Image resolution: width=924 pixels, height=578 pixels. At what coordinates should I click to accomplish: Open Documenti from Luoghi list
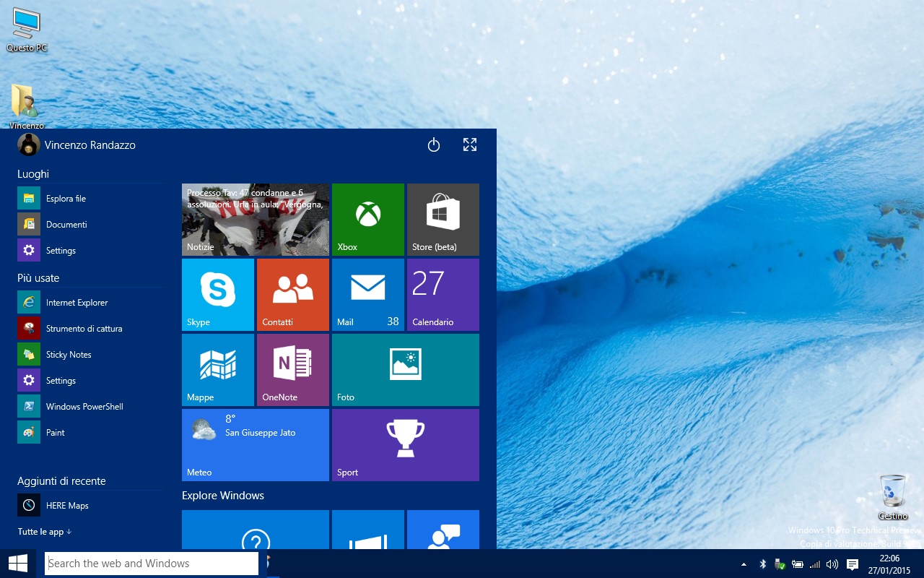click(x=90, y=225)
